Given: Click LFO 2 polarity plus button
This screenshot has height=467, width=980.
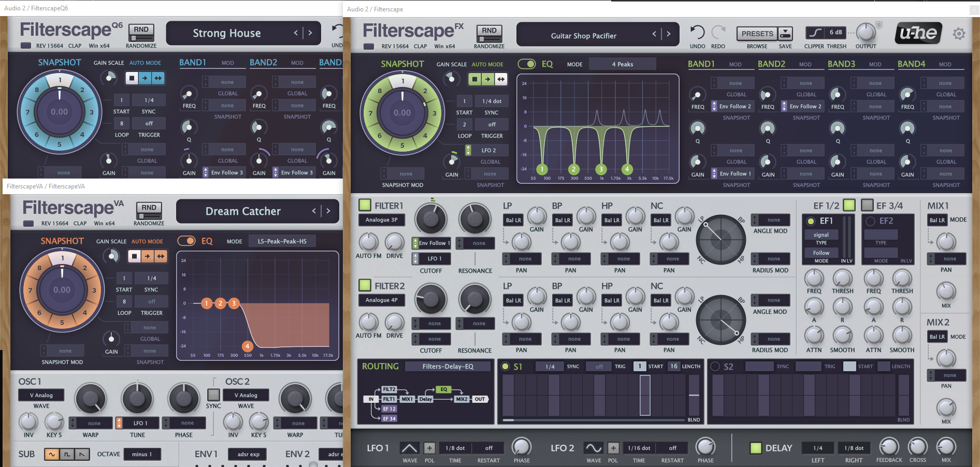Looking at the screenshot, I should coord(613,448).
